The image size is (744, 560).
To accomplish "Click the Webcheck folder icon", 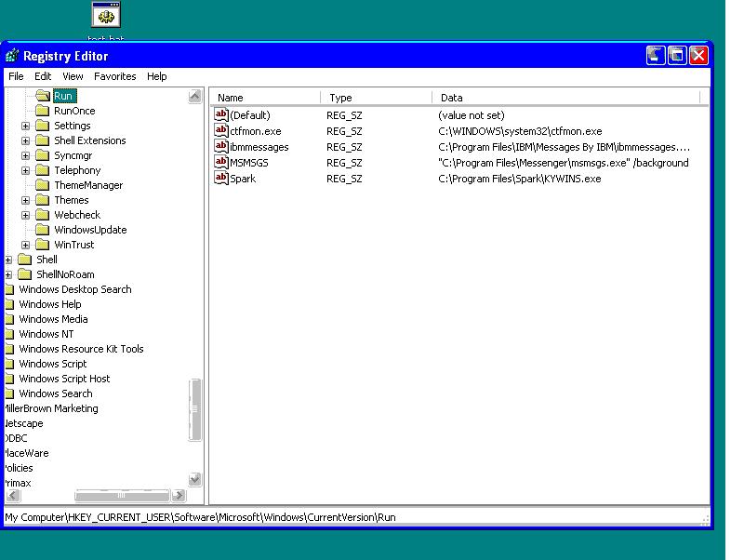I will pos(43,215).
